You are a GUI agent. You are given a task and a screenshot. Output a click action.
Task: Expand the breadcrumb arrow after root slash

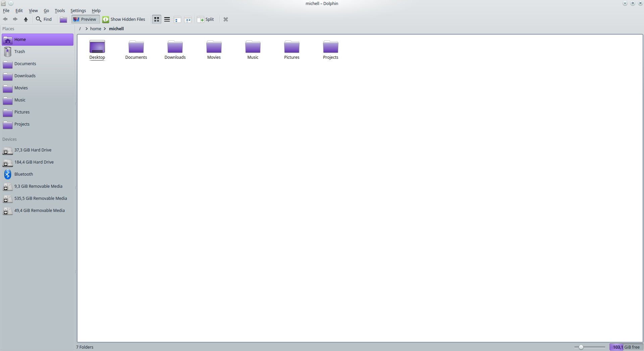click(87, 29)
